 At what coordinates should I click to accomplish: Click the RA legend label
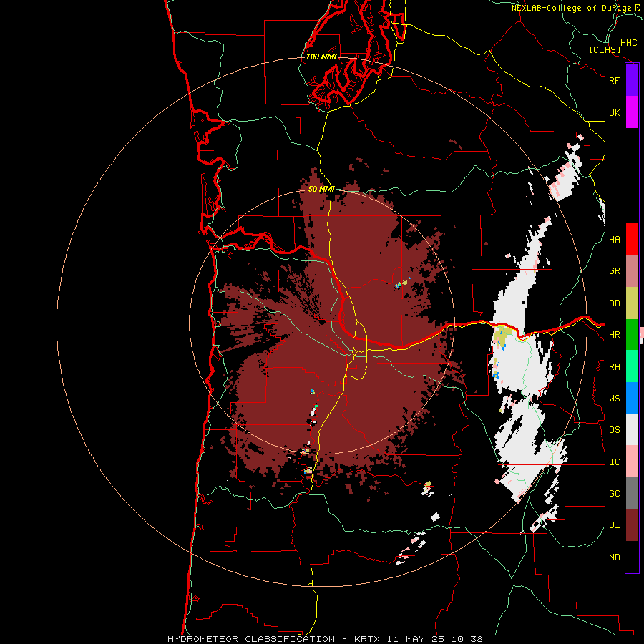coord(615,367)
